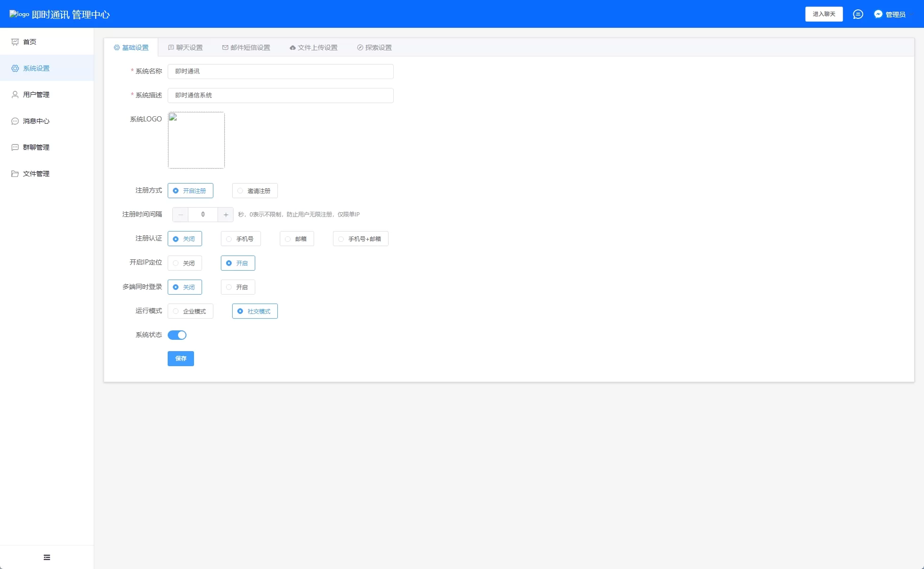Click the 系统LOGO upload thumbnail box
This screenshot has height=569, width=924.
tap(196, 140)
